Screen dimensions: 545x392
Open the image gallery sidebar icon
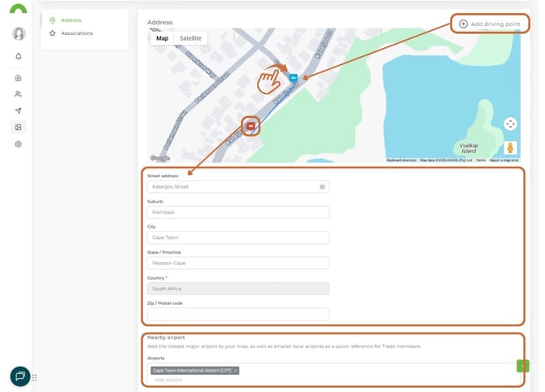(x=18, y=127)
